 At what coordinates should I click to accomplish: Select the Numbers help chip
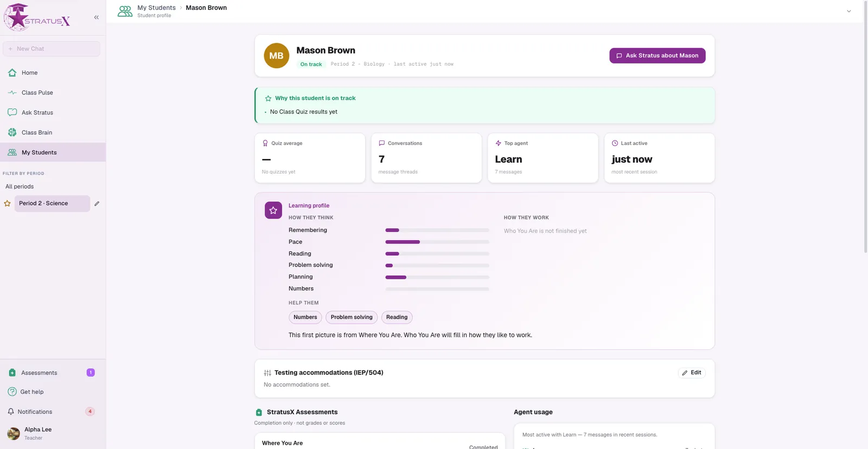[305, 317]
